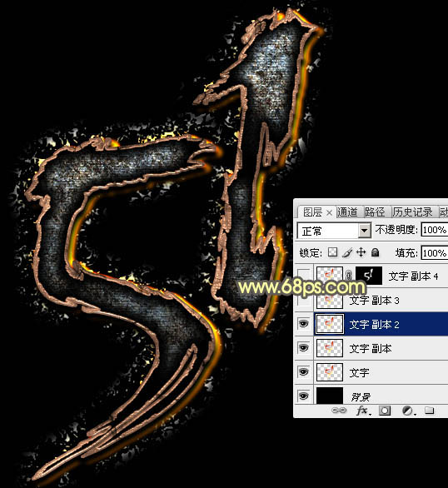Select layer named 文字 副本 2
448x488 pixels.
pyautogui.click(x=374, y=325)
